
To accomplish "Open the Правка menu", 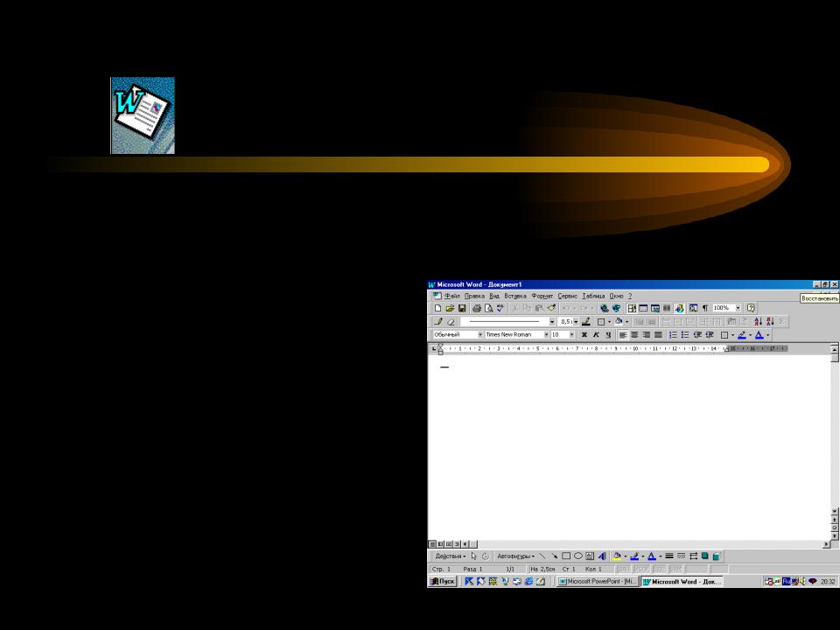I will 474,296.
